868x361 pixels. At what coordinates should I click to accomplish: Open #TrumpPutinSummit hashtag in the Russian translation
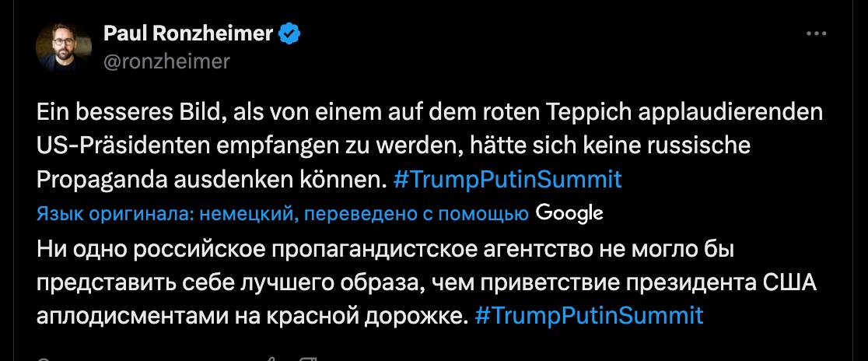588,315
